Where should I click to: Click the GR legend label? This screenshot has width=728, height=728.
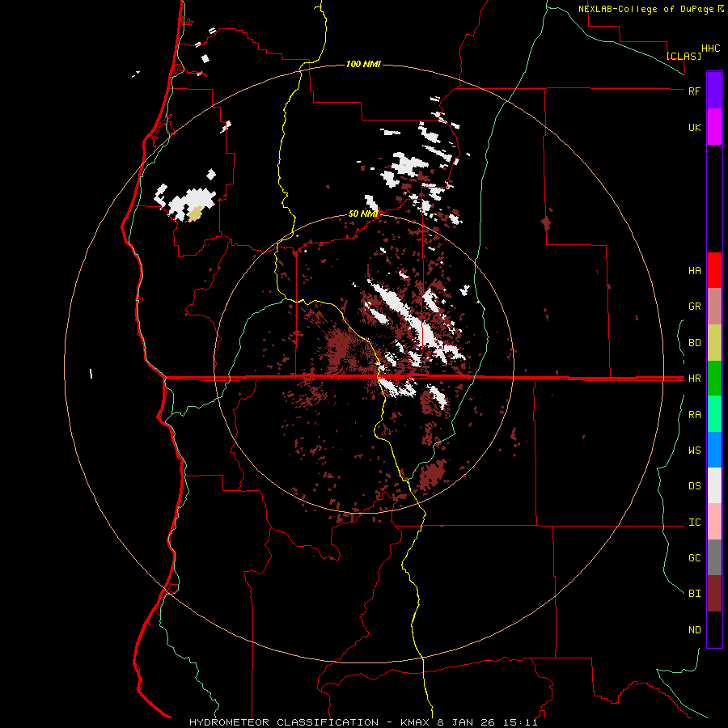[694, 307]
